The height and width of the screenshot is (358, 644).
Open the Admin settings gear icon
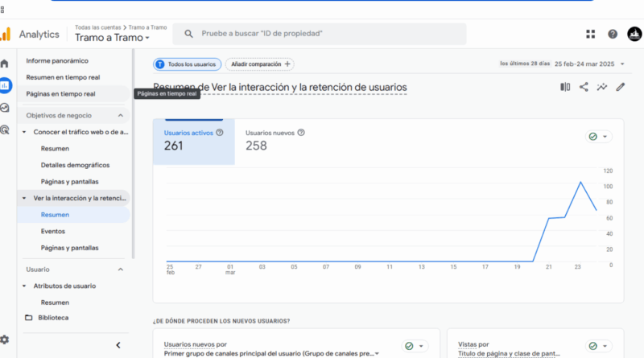[x=5, y=339]
